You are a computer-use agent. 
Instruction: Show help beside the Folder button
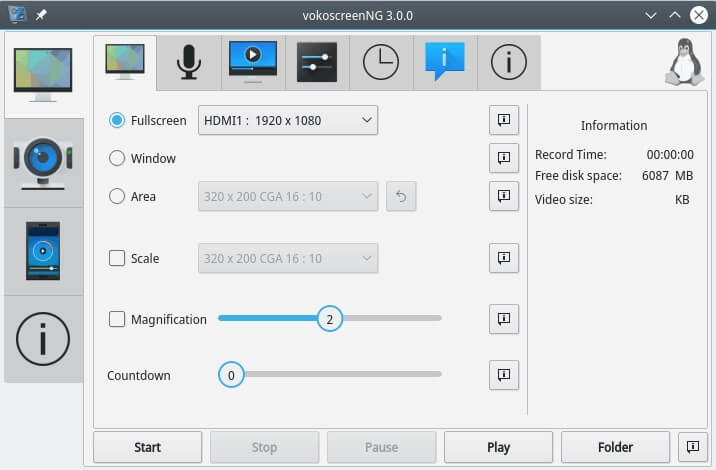click(x=692, y=447)
